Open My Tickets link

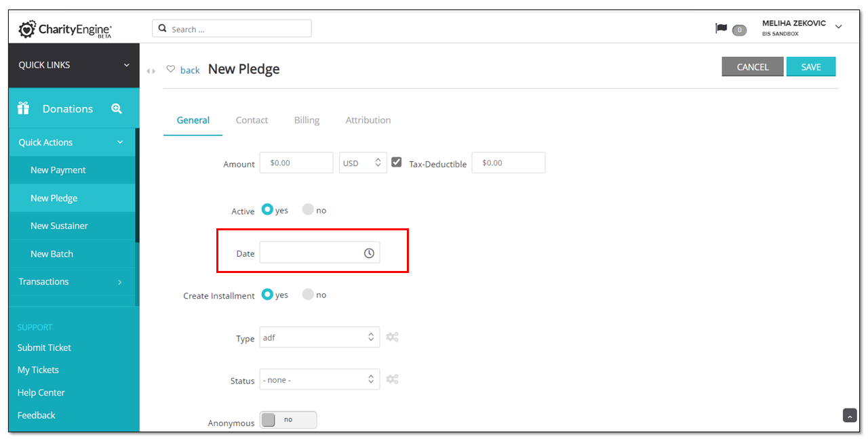pyautogui.click(x=38, y=370)
